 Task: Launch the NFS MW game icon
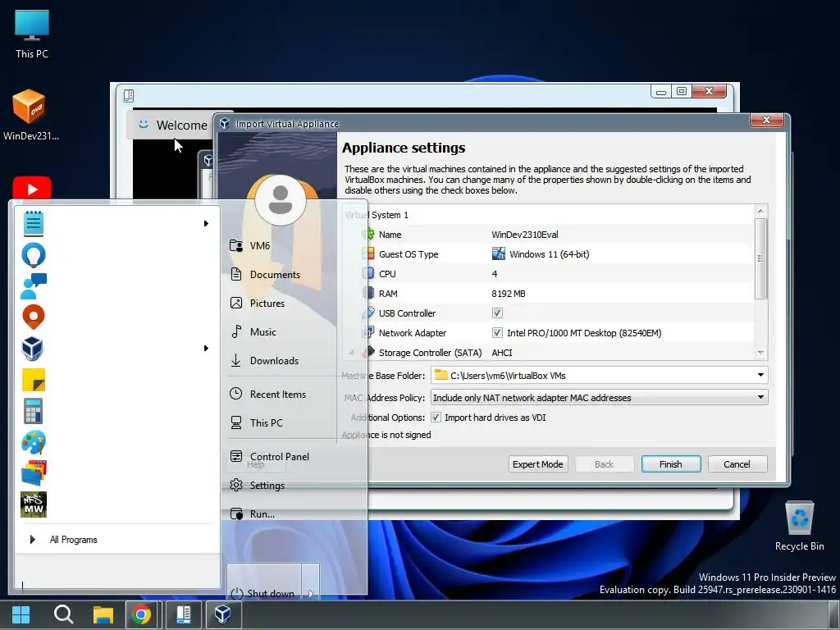[x=33, y=504]
